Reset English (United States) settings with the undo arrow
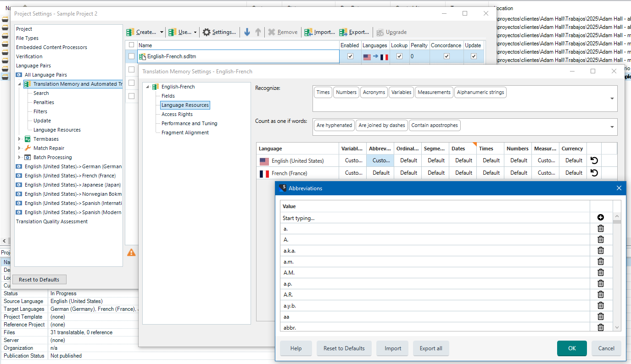The height and width of the screenshot is (364, 631). (594, 160)
